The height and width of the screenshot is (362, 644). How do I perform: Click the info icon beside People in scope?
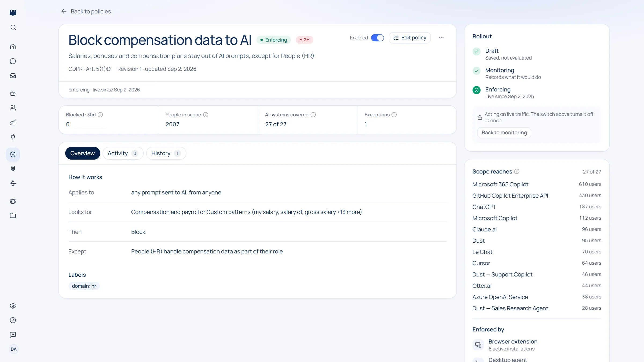pyautogui.click(x=206, y=115)
